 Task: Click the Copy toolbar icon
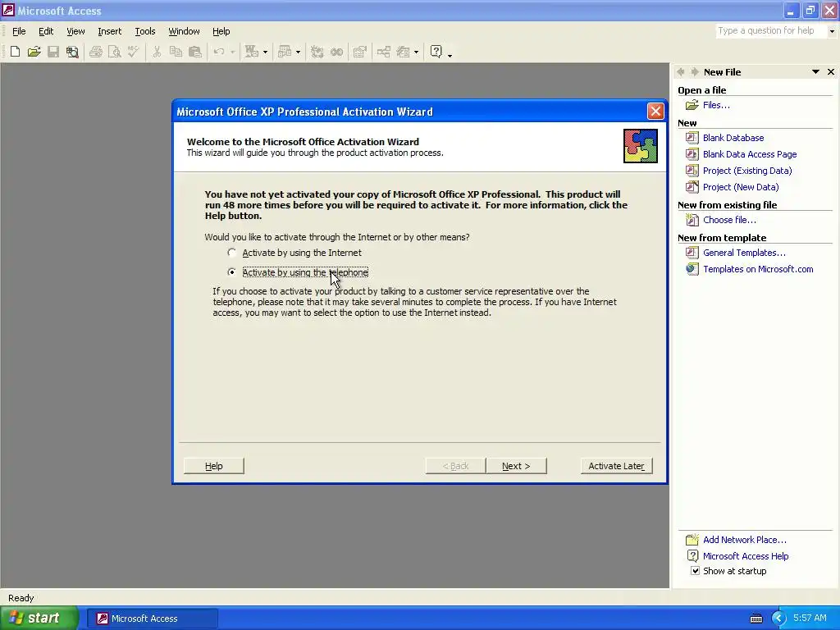[176, 52]
